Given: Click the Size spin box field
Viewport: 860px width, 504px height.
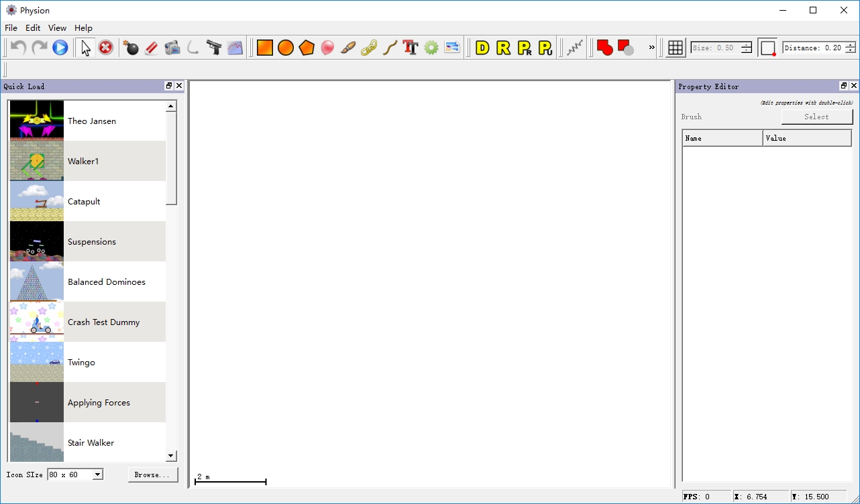Looking at the screenshot, I should tap(716, 48).
